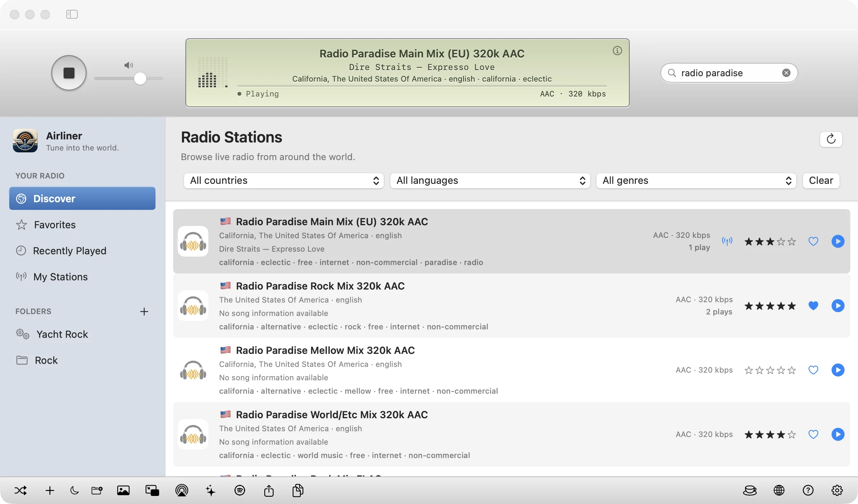Unfavorite Radio Paradise Rock Mix heart
This screenshot has height=504, width=858.
[x=813, y=306]
